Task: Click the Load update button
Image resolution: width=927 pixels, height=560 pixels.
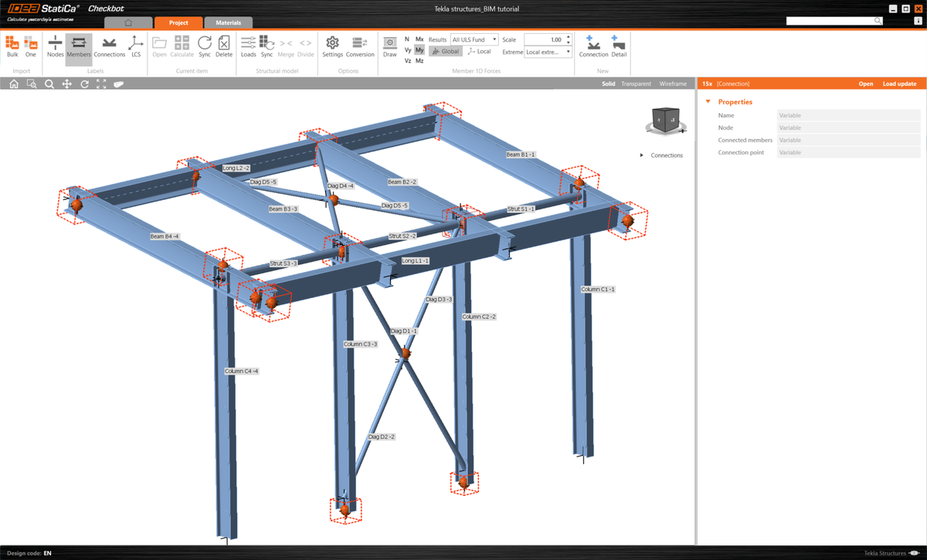Action: pos(899,83)
